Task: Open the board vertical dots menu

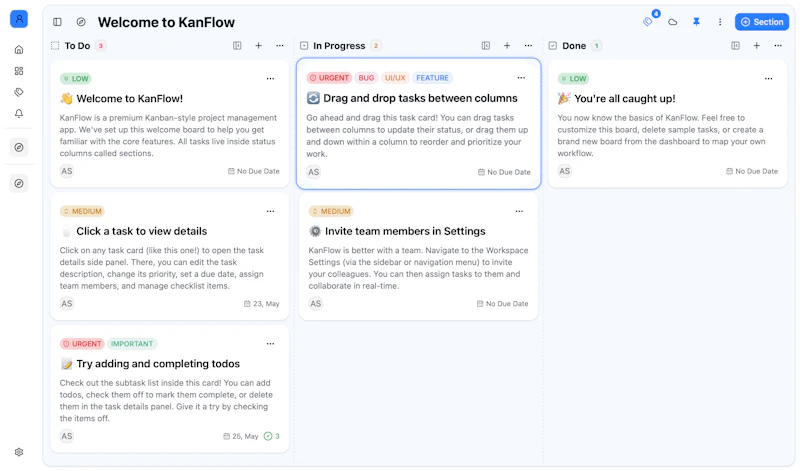Action: [x=720, y=22]
